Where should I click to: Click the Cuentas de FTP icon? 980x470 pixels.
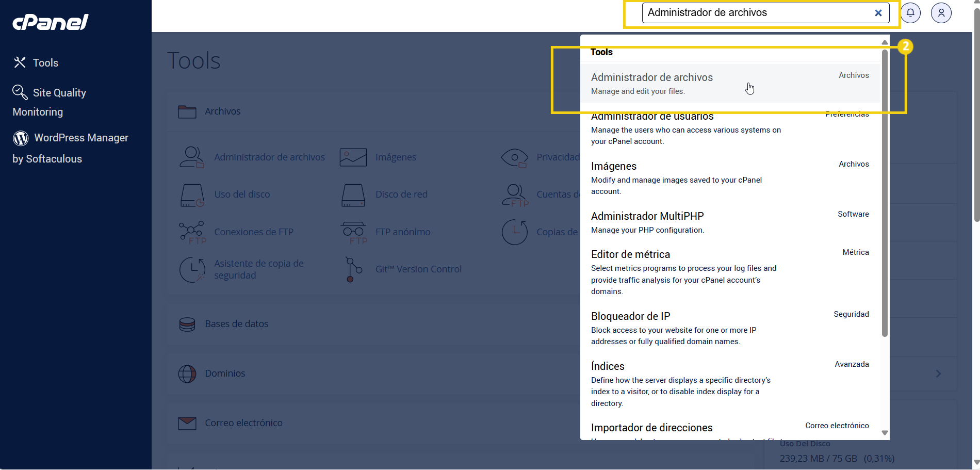(x=515, y=196)
